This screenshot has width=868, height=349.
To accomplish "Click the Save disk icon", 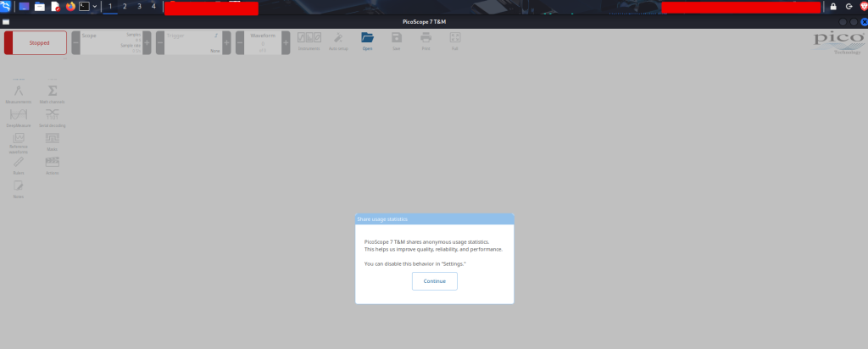I will (x=396, y=41).
